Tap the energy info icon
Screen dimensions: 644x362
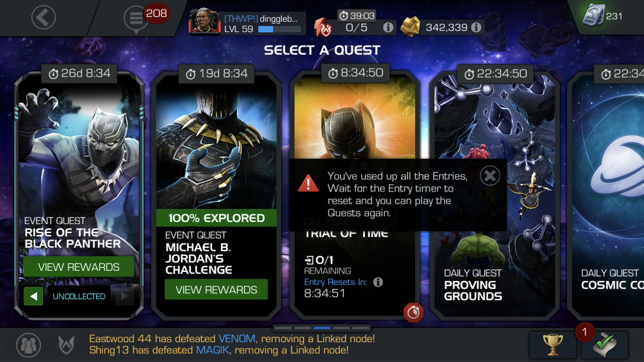(x=388, y=28)
